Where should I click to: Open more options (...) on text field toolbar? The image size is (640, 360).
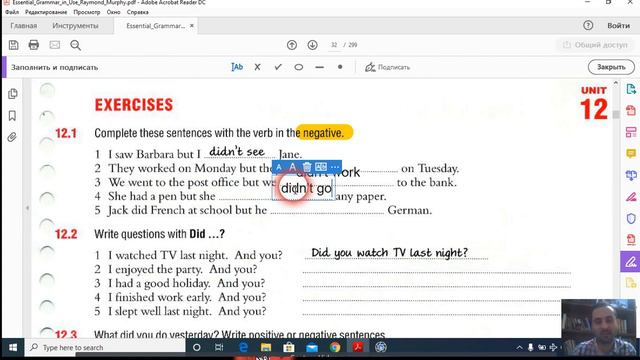coord(335,167)
